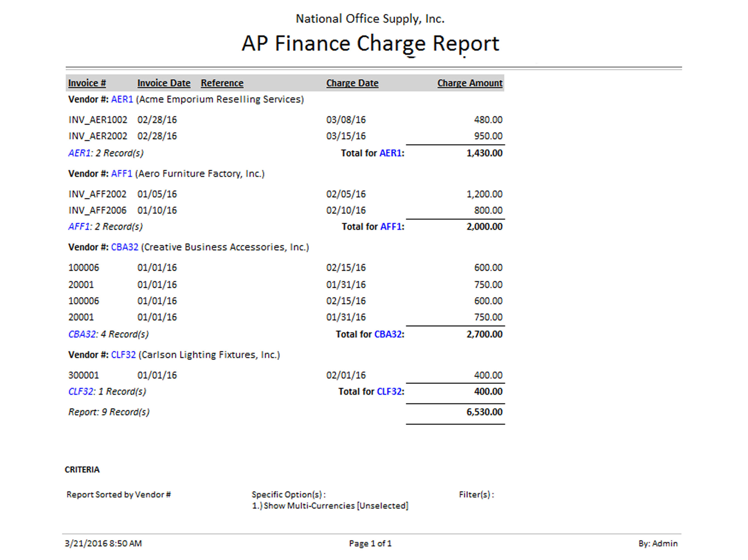The width and height of the screenshot is (748, 560).
Task: Click invoice 300001 under Carlson Lighting
Action: tap(83, 375)
